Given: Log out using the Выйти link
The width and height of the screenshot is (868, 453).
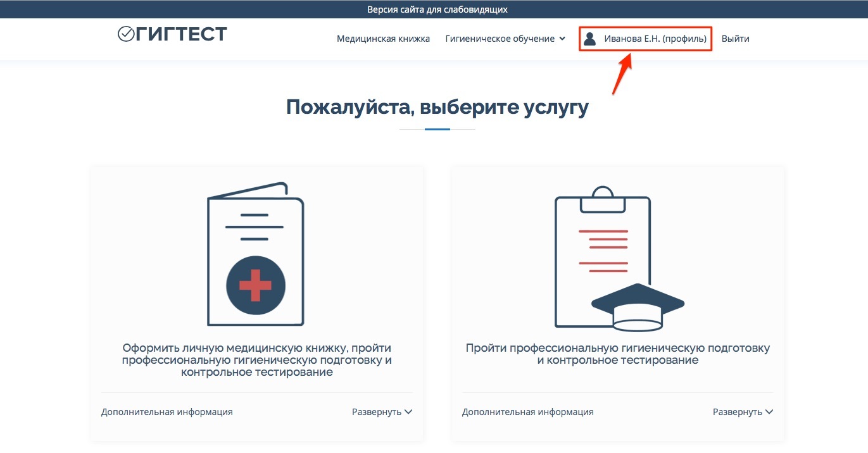Looking at the screenshot, I should pyautogui.click(x=735, y=39).
